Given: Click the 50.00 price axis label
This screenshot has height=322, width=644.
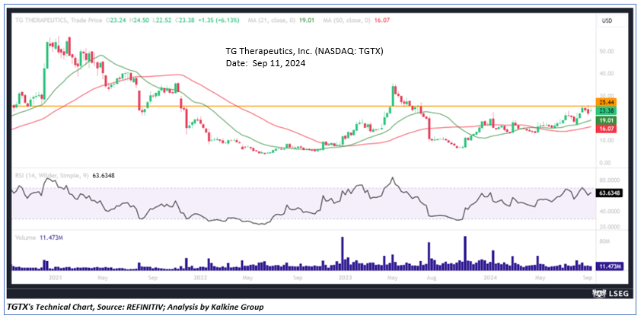Looking at the screenshot, I should (607, 51).
